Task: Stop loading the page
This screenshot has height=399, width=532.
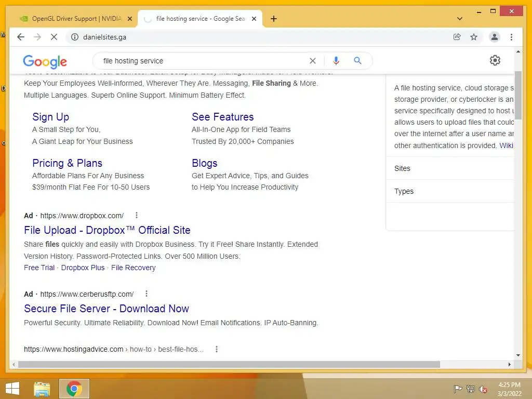Action: coord(54,37)
